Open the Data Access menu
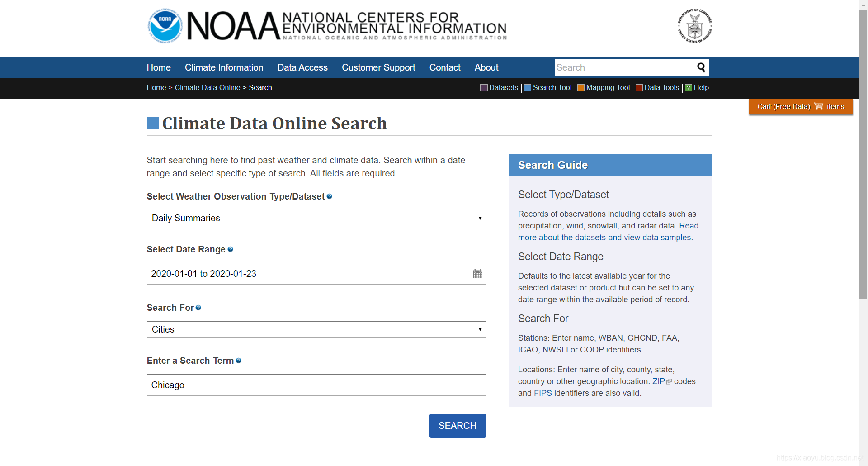Image resolution: width=868 pixels, height=466 pixels. pyautogui.click(x=302, y=67)
